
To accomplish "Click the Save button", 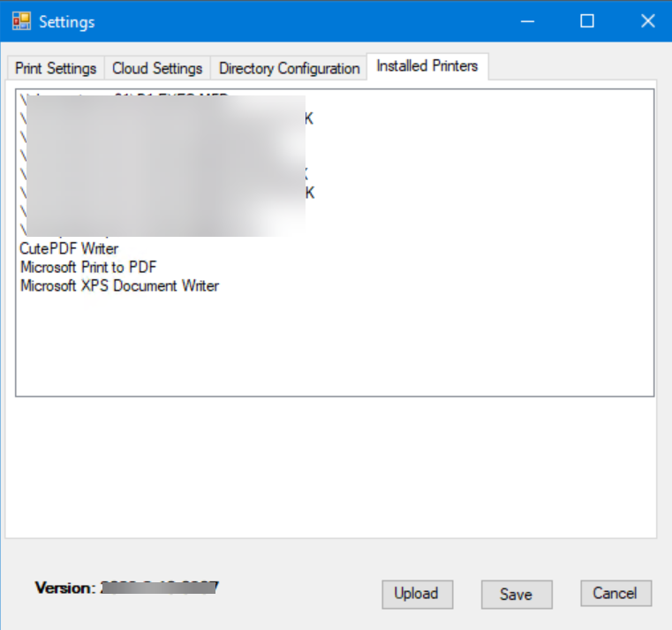I will point(516,595).
